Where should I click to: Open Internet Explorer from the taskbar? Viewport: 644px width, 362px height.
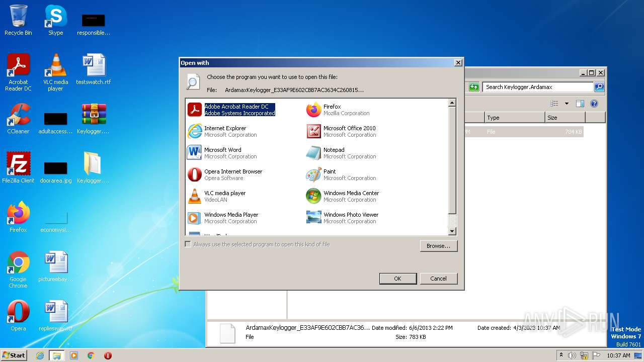tap(40, 355)
